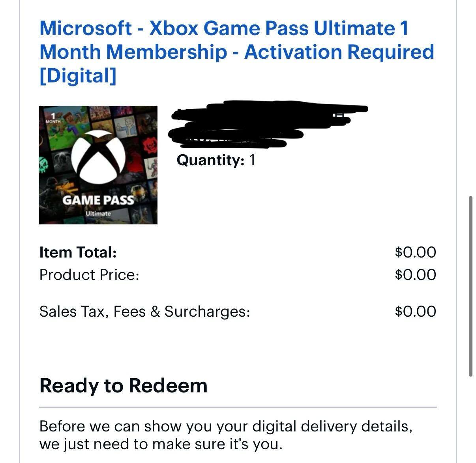Viewport: 476px width, 463px height.
Task: Click the Product Price $0.00 amount
Action: click(415, 274)
